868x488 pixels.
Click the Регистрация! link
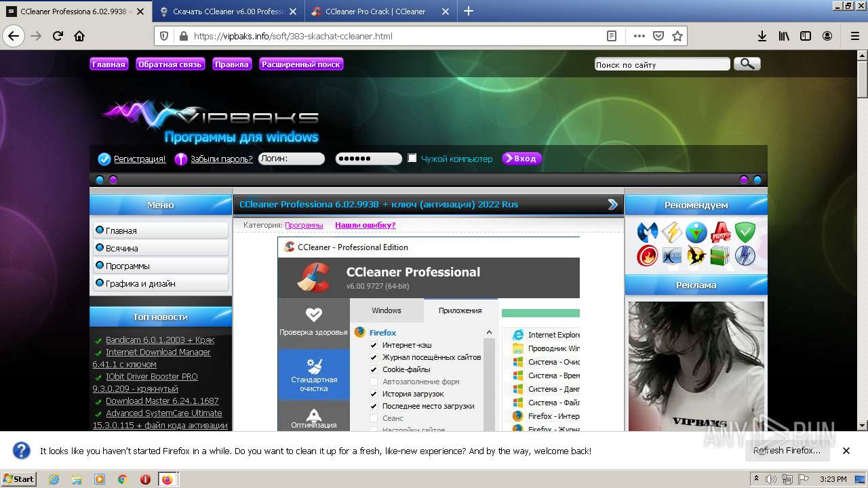coord(140,159)
